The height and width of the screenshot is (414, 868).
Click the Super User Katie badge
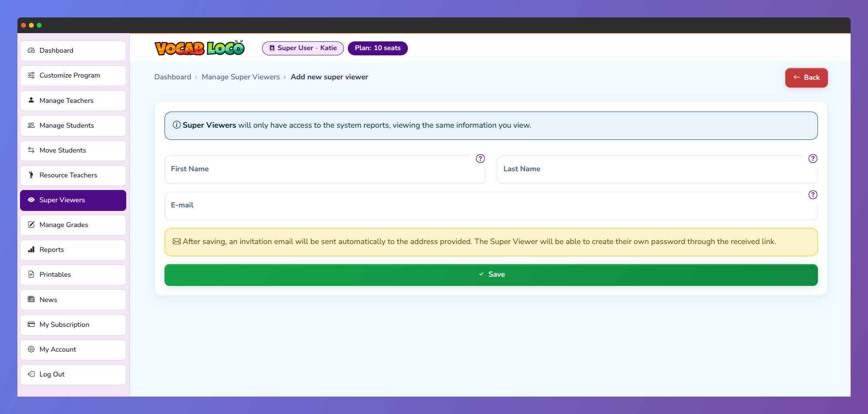coord(303,48)
